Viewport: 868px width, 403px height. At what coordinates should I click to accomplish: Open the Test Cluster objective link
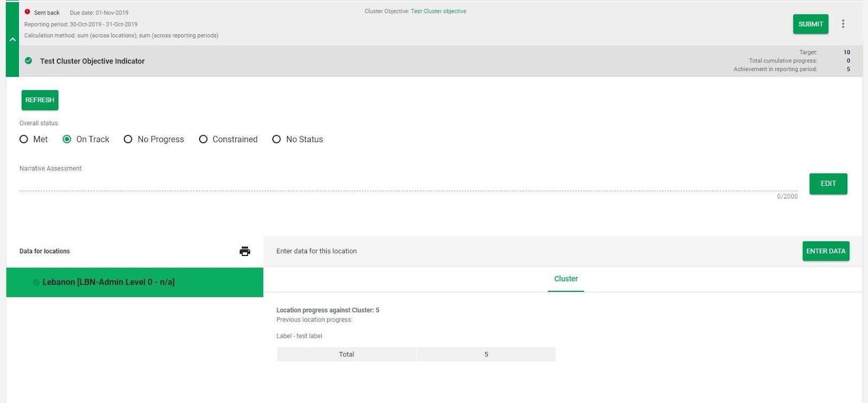438,11
